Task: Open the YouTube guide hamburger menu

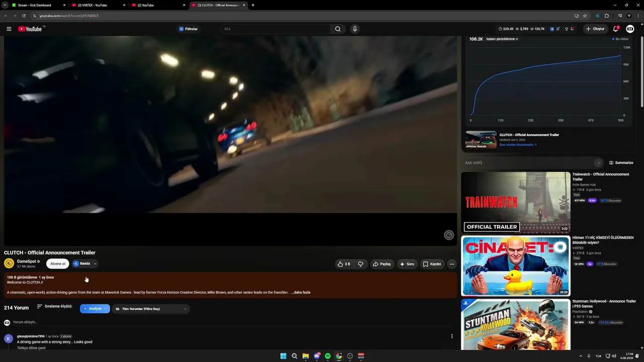Action: click(x=9, y=29)
